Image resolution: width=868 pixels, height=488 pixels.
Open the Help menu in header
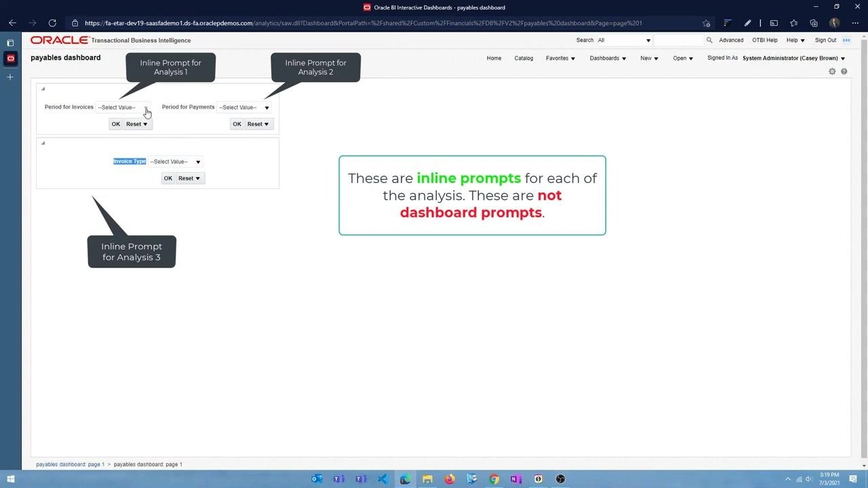pos(795,40)
